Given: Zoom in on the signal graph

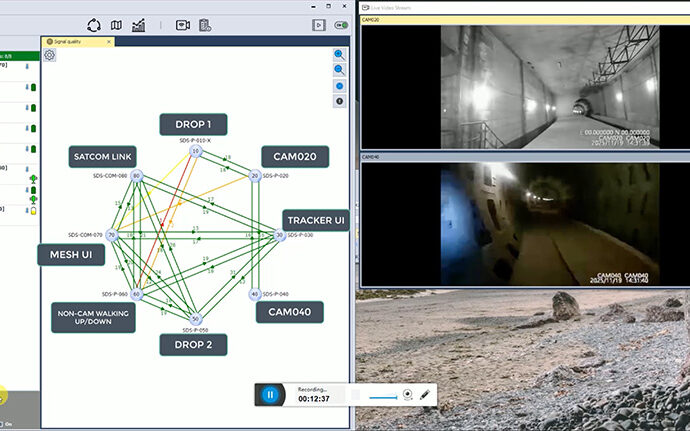Looking at the screenshot, I should pyautogui.click(x=340, y=55).
